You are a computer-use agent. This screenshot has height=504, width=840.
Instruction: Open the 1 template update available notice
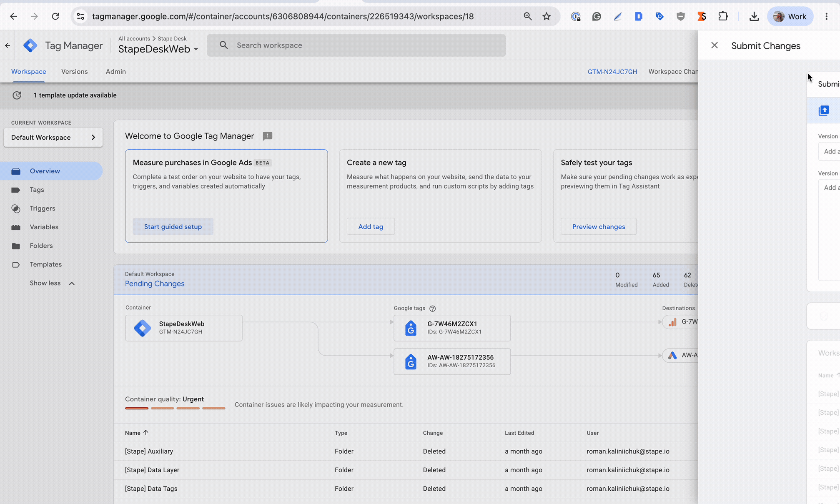pos(75,95)
